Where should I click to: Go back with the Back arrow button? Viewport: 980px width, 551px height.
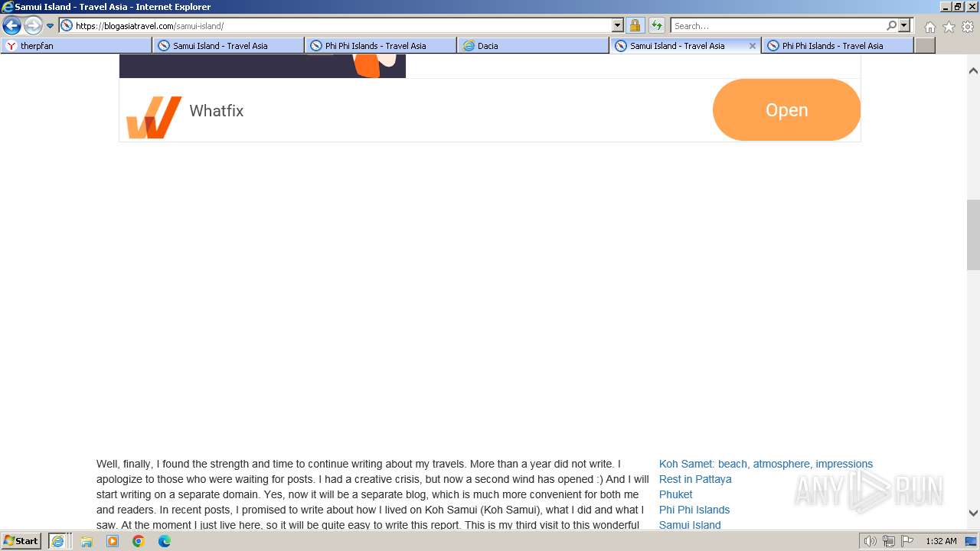coord(11,25)
